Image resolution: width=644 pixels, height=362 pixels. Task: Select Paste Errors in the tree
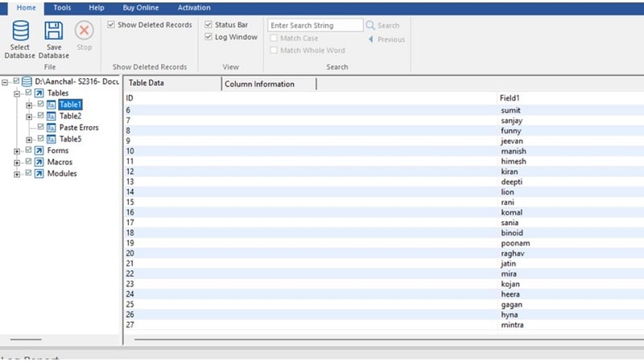tap(79, 128)
